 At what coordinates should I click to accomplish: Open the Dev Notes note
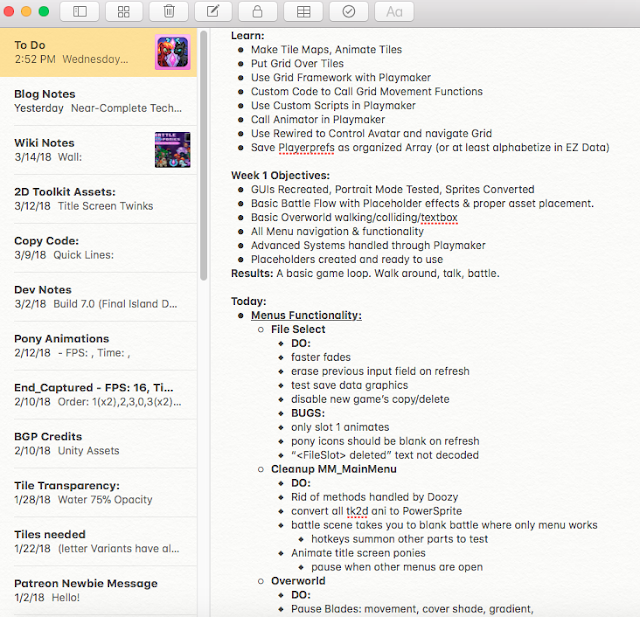(98, 297)
